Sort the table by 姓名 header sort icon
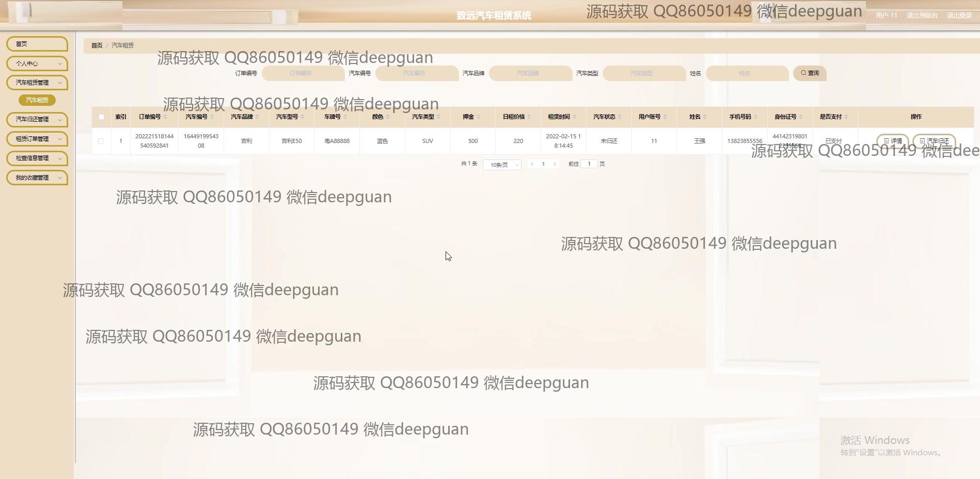The height and width of the screenshot is (479, 980). (x=705, y=117)
